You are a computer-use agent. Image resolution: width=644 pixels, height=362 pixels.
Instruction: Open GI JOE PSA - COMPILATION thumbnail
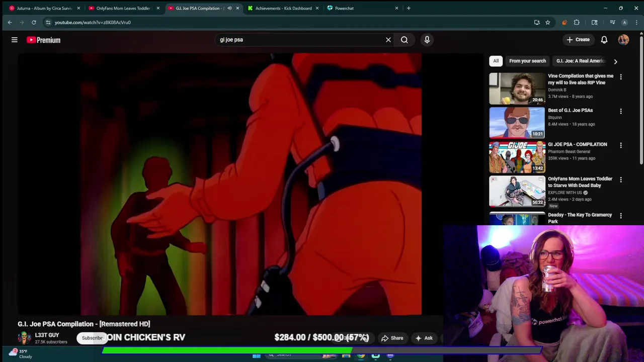pyautogui.click(x=517, y=157)
